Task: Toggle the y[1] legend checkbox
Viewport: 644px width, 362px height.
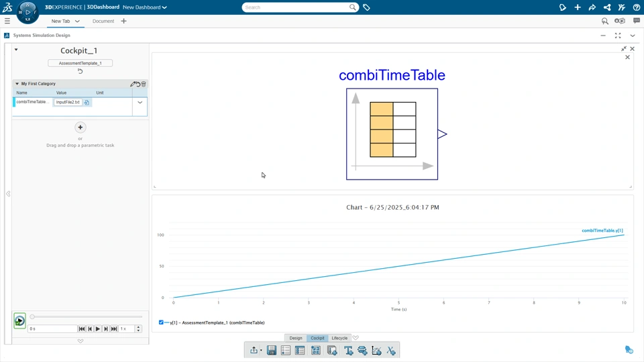Action: (161, 322)
